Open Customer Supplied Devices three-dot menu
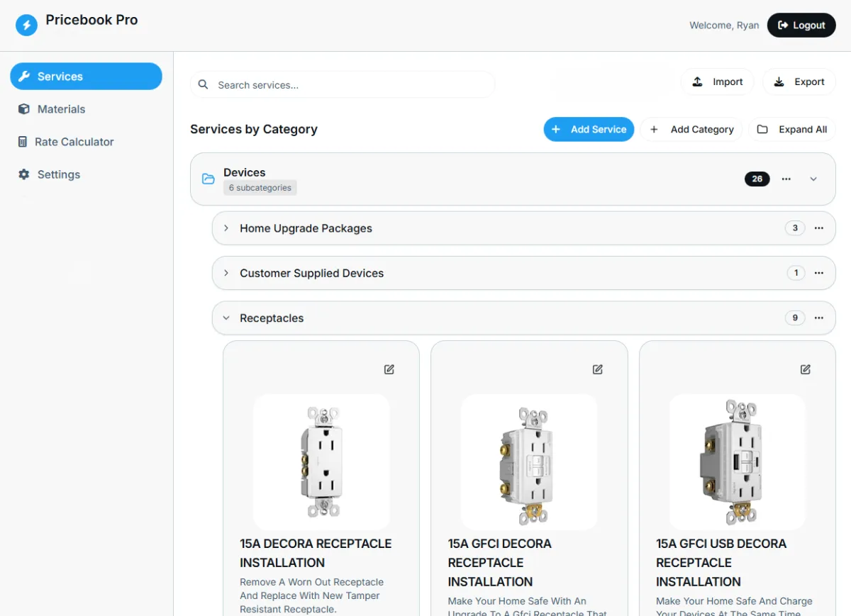 (819, 273)
